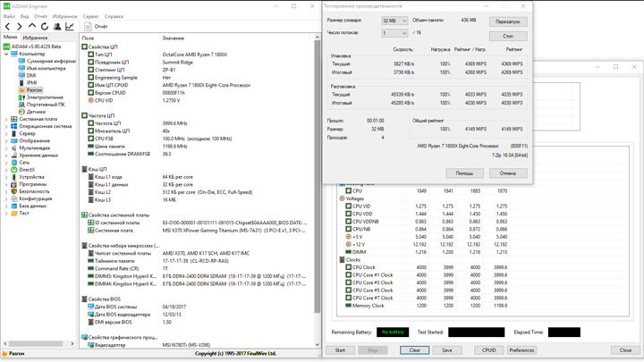Image resolution: width=644 pixels, height=362 pixels.
Task: Open the Вид menu
Action: [25, 16]
